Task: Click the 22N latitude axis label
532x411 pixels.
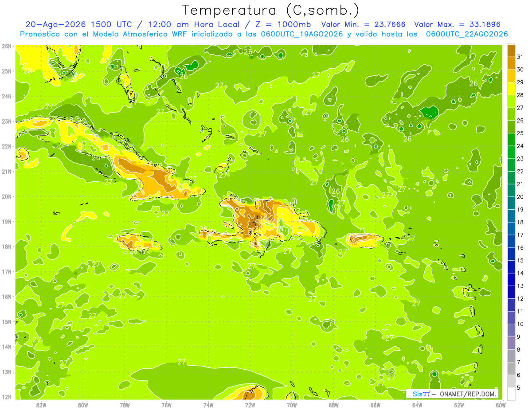Action: pyautogui.click(x=6, y=146)
